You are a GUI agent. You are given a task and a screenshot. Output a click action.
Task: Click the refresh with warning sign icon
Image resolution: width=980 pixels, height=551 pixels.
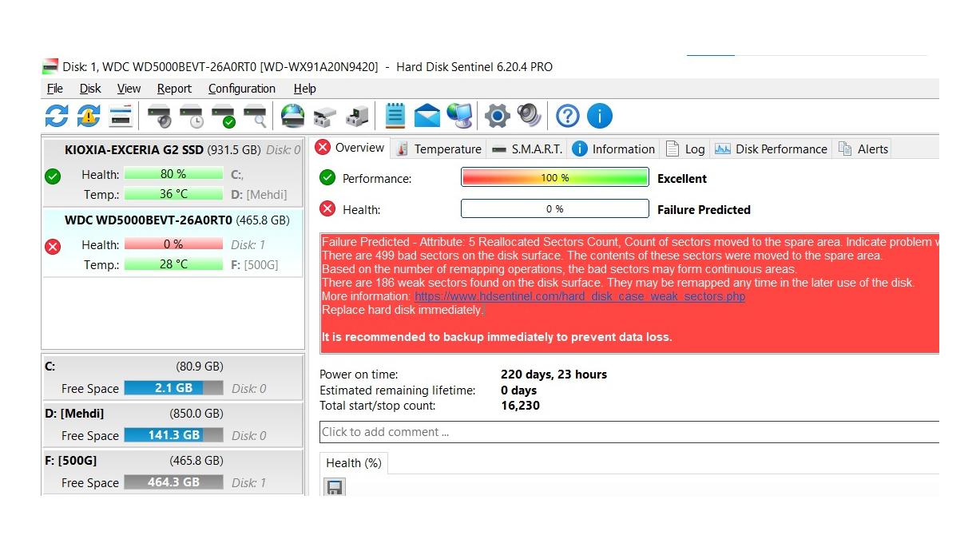[88, 116]
